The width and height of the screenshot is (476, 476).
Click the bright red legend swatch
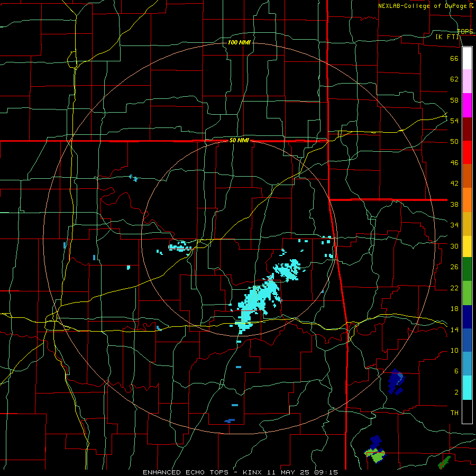point(467,152)
